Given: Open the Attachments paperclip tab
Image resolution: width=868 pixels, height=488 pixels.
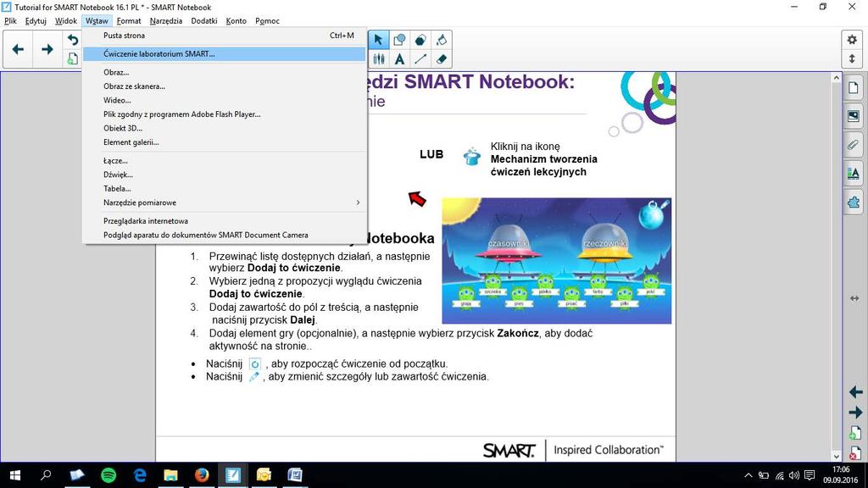Looking at the screenshot, I should (x=853, y=145).
